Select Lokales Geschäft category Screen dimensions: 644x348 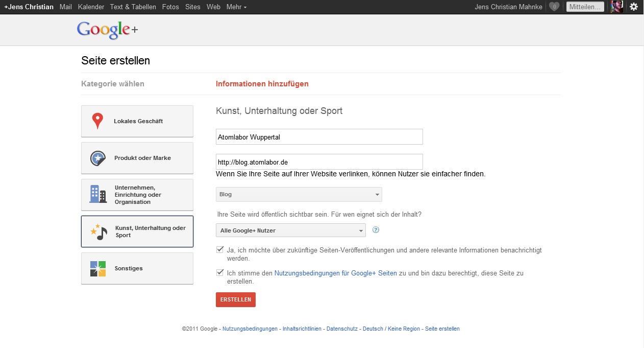point(137,121)
